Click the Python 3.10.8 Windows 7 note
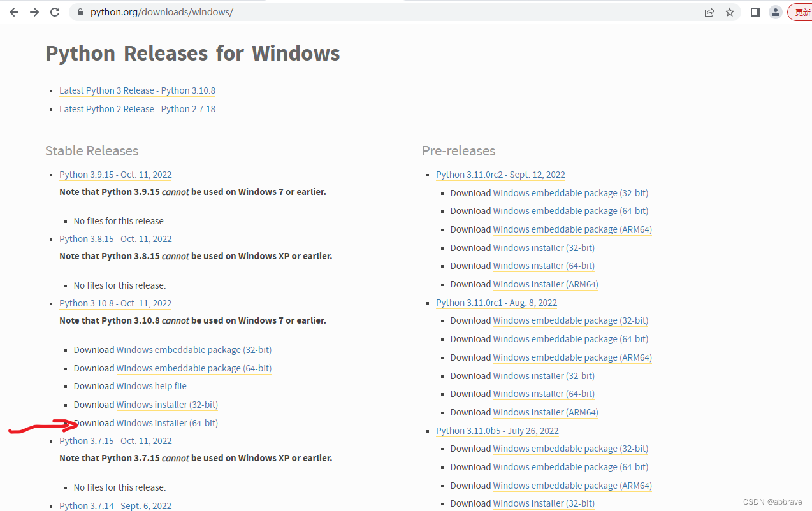Viewport: 812px width, 511px height. (192, 320)
